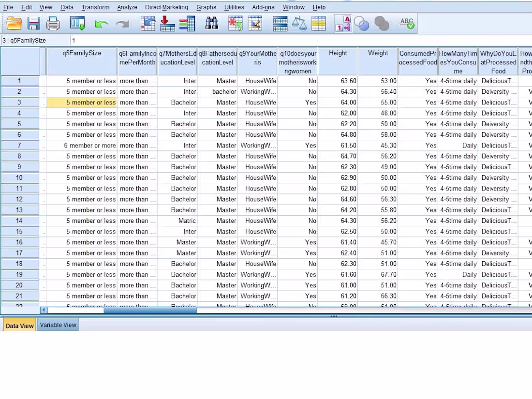Open a data file from the toolbar
This screenshot has width=532, height=399.
[x=14, y=23]
